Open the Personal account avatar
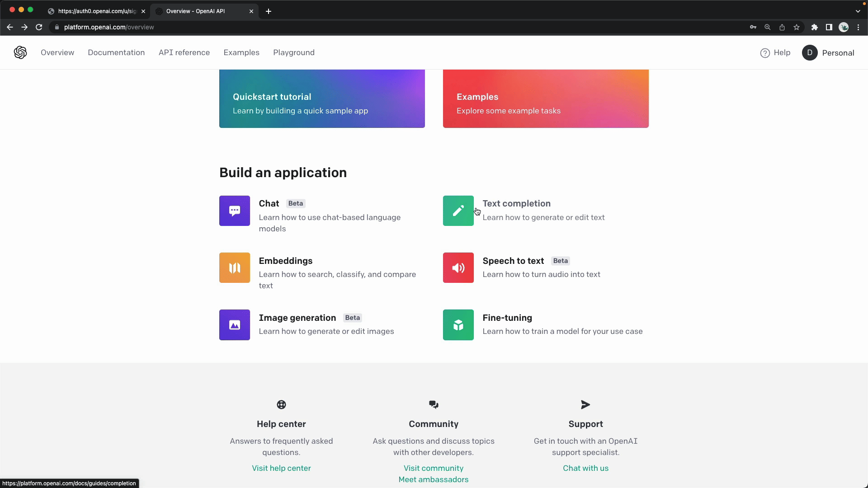868x488 pixels. (x=810, y=53)
